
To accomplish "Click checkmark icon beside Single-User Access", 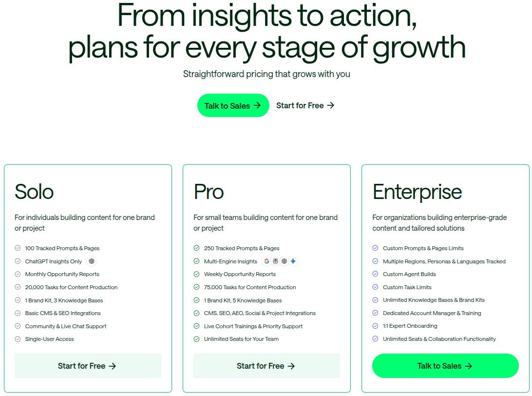I will (18, 339).
